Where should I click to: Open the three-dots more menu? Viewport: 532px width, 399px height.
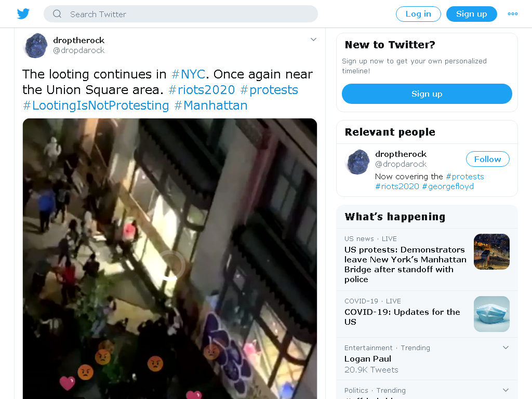coord(512,14)
